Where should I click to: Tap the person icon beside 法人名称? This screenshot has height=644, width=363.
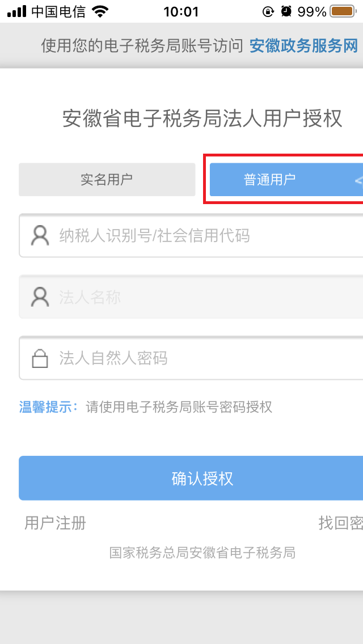click(x=40, y=297)
